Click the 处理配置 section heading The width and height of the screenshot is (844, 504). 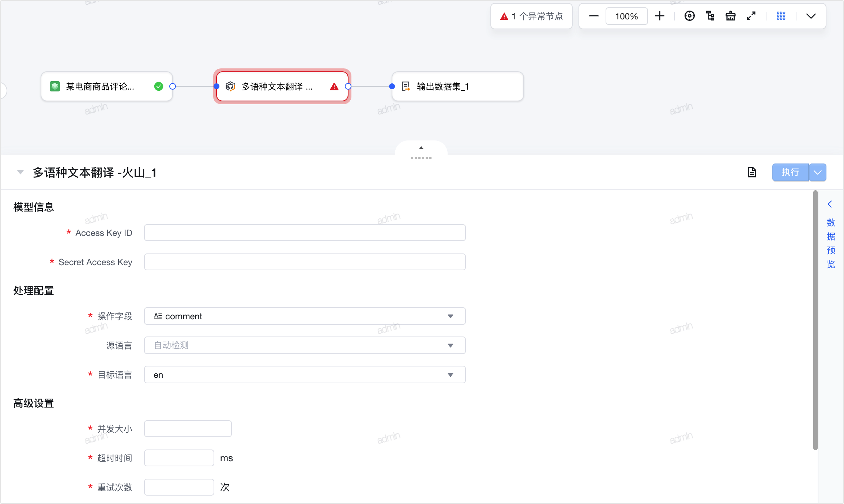(34, 290)
